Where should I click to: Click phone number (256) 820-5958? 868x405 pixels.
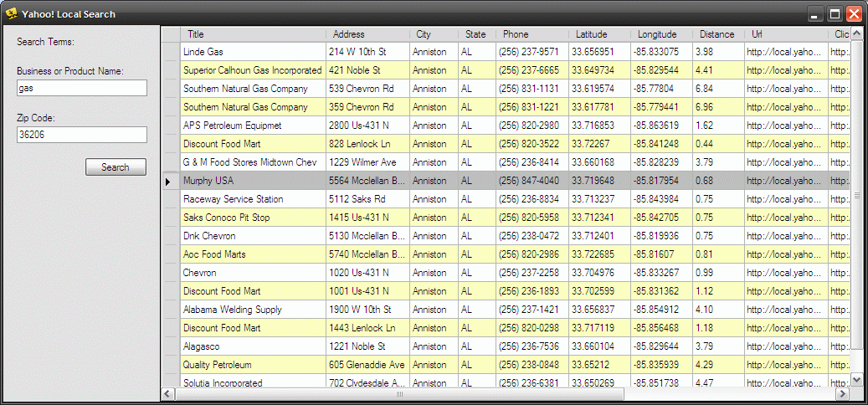[x=532, y=218]
